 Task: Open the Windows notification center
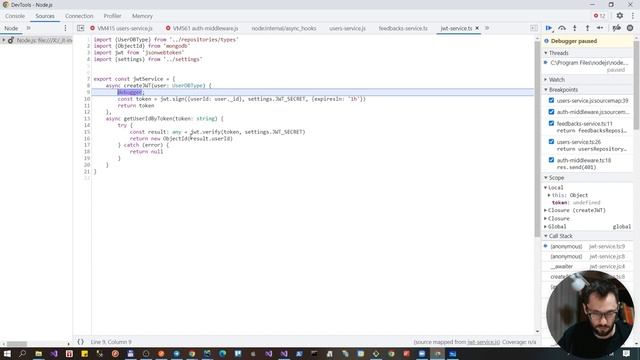tap(627, 353)
